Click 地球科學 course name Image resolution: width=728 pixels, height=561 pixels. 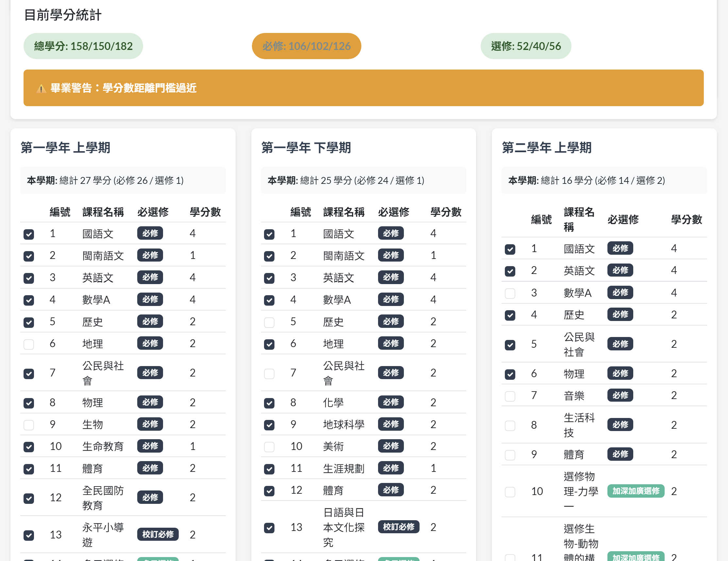click(x=344, y=425)
